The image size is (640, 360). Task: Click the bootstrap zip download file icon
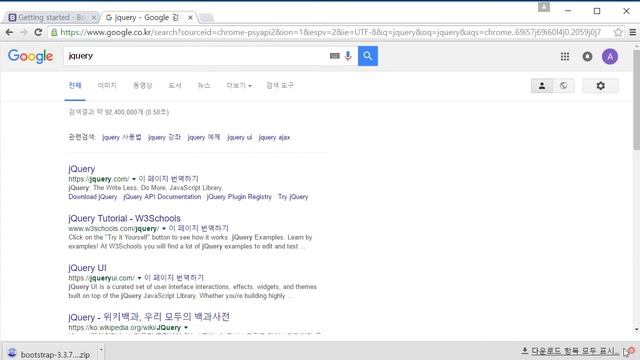(x=12, y=353)
